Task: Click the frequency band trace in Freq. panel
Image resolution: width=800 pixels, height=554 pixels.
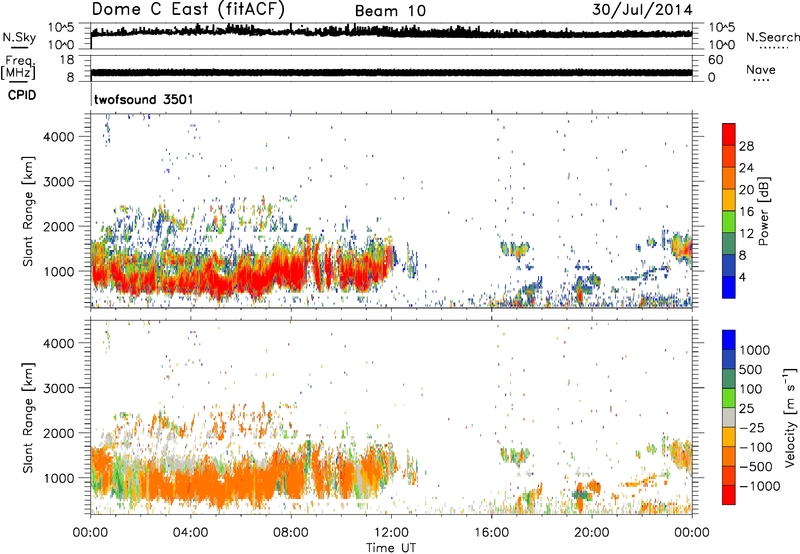Action: [x=391, y=72]
